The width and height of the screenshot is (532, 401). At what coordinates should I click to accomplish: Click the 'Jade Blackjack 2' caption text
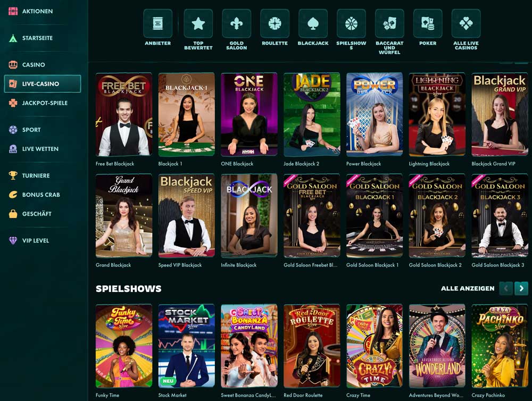(301, 163)
